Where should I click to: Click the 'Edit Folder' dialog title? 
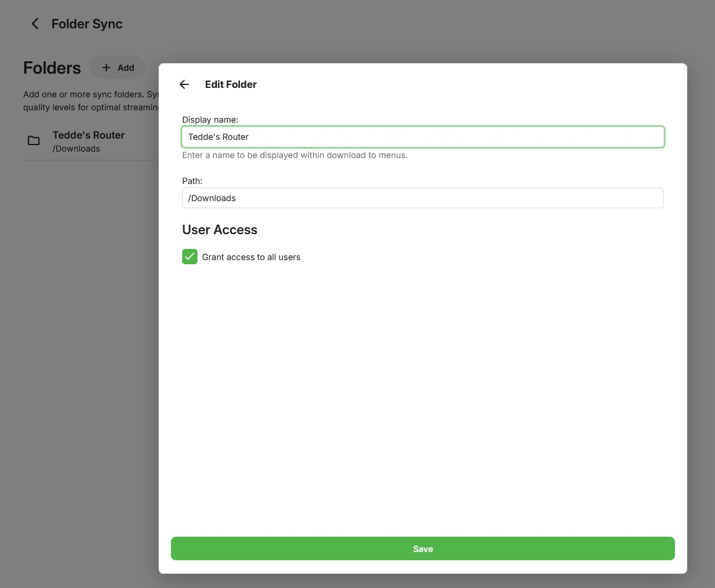point(230,84)
